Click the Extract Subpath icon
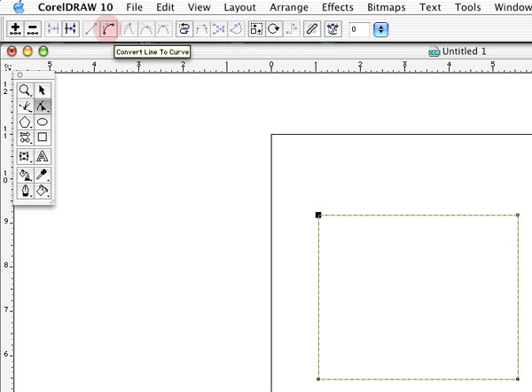Screen dimensions: 532x392 coord(219,29)
